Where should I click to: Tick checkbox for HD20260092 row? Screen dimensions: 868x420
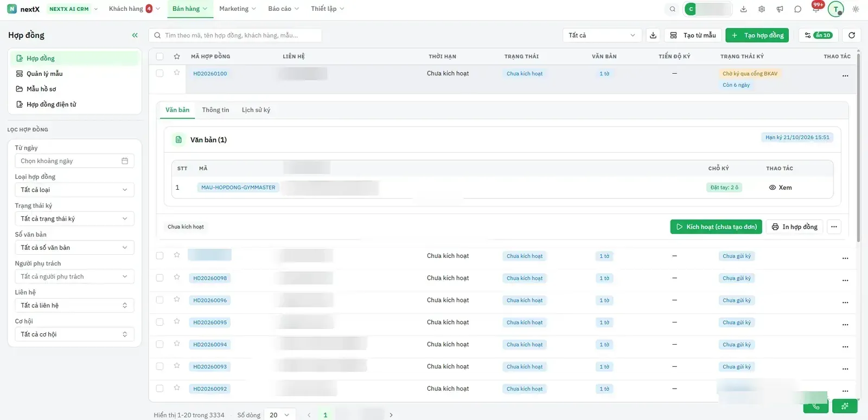coord(159,389)
